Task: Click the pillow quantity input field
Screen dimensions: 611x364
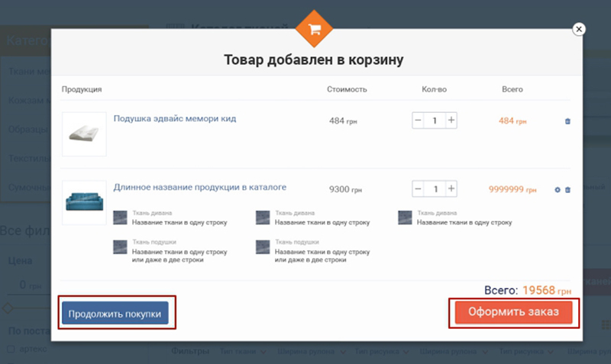Action: [435, 121]
